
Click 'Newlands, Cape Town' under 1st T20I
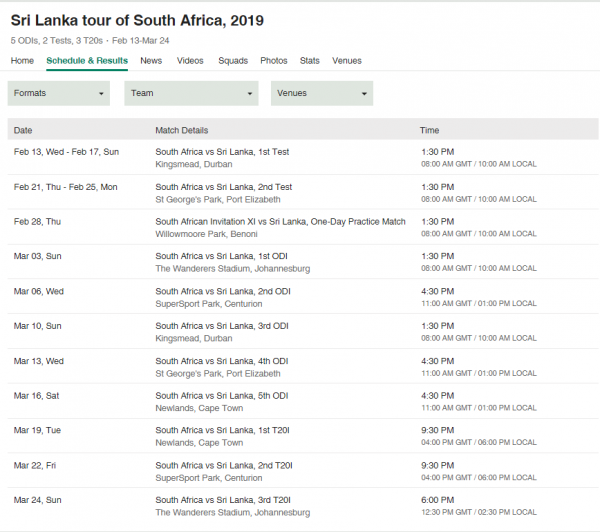[199, 442]
